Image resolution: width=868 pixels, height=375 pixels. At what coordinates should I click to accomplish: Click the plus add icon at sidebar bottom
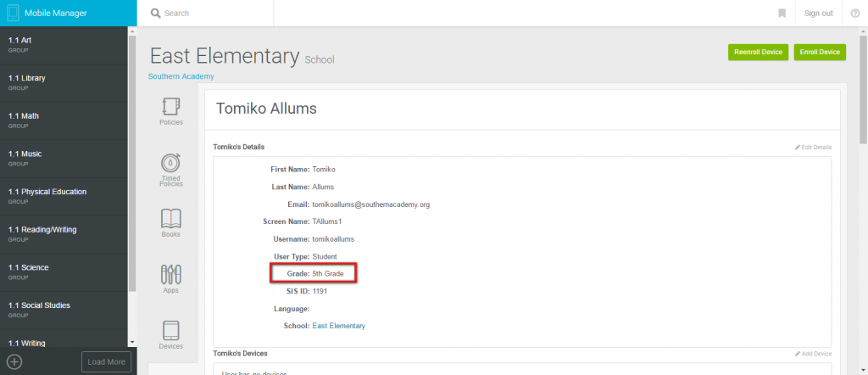click(14, 361)
